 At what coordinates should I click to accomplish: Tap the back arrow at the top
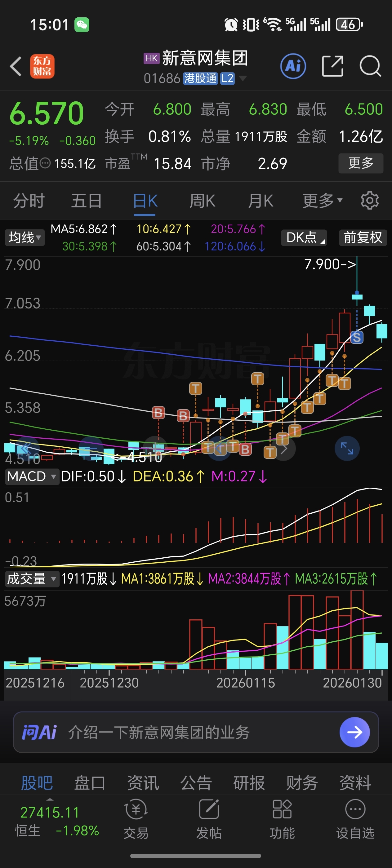click(x=16, y=66)
